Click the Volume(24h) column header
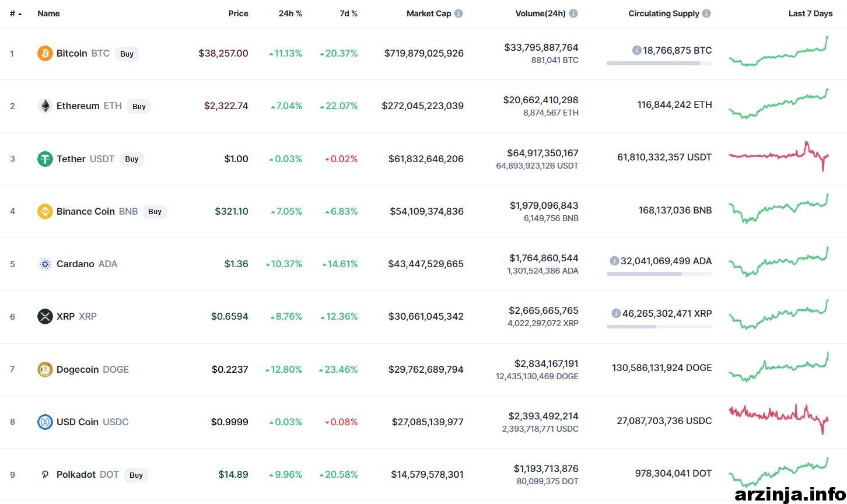Screen dimensions: 847x504 [541, 13]
